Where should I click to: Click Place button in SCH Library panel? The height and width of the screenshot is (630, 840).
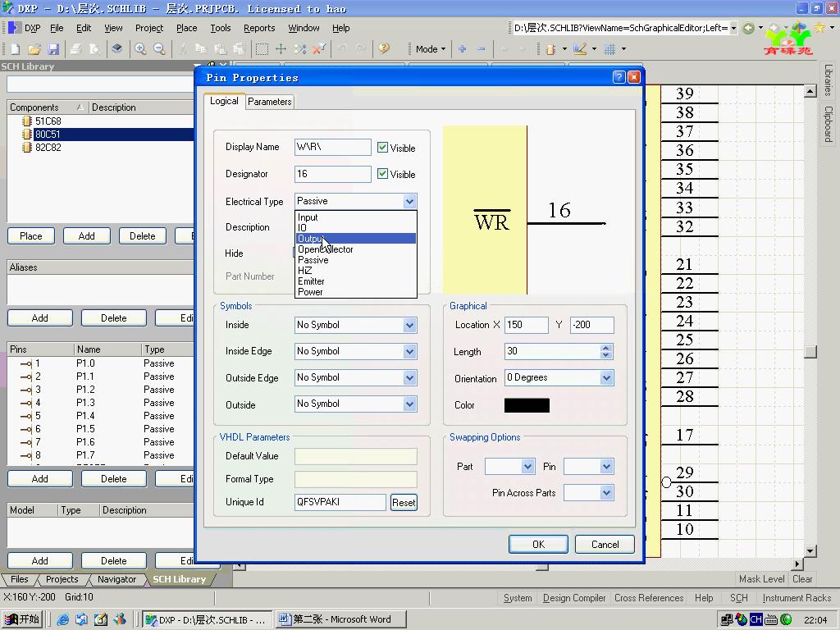(31, 236)
